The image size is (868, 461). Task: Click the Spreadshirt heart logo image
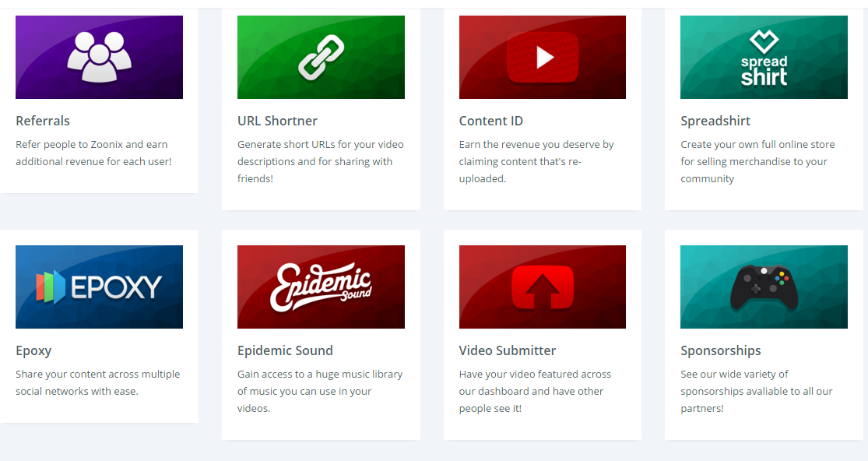(x=764, y=57)
